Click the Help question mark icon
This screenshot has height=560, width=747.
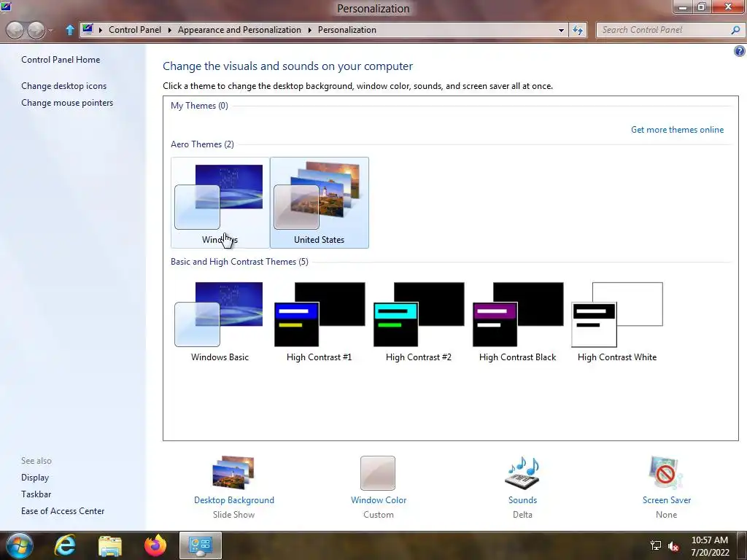tap(740, 51)
